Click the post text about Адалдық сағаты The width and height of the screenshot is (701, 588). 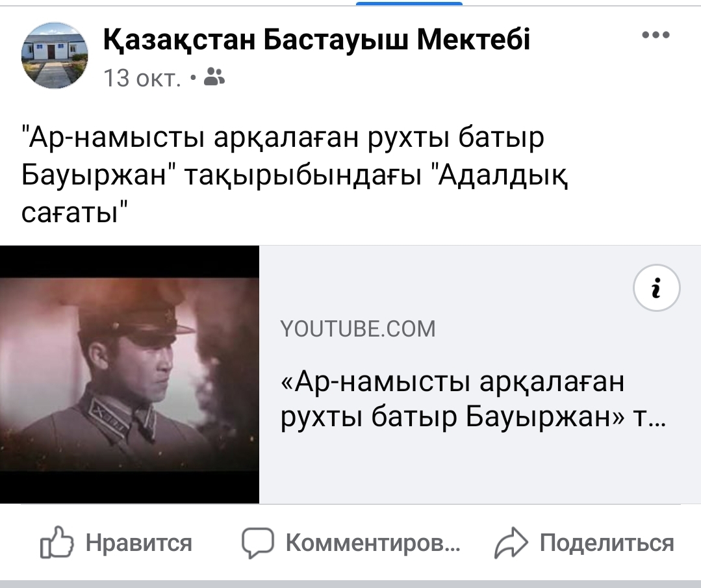(295, 175)
